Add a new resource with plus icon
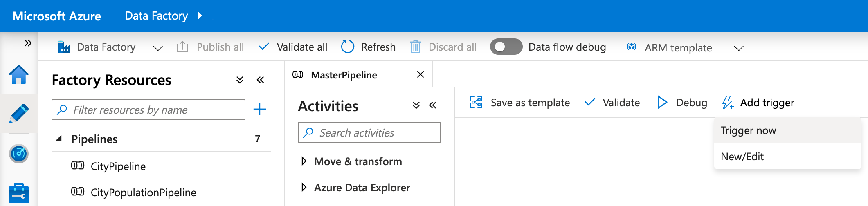The image size is (868, 206). [260, 109]
